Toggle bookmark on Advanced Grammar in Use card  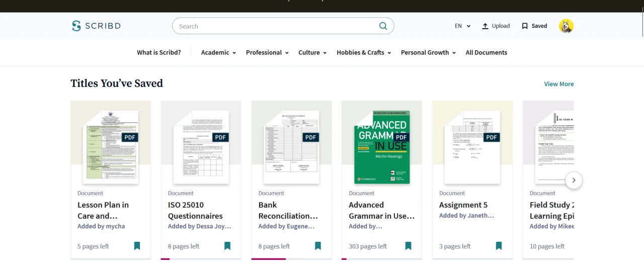[x=408, y=246]
